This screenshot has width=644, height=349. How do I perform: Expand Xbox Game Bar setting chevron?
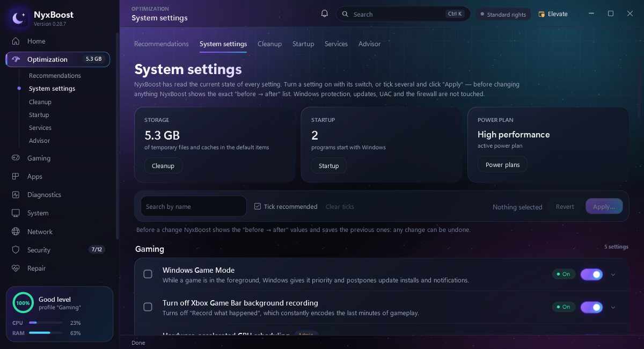point(613,307)
